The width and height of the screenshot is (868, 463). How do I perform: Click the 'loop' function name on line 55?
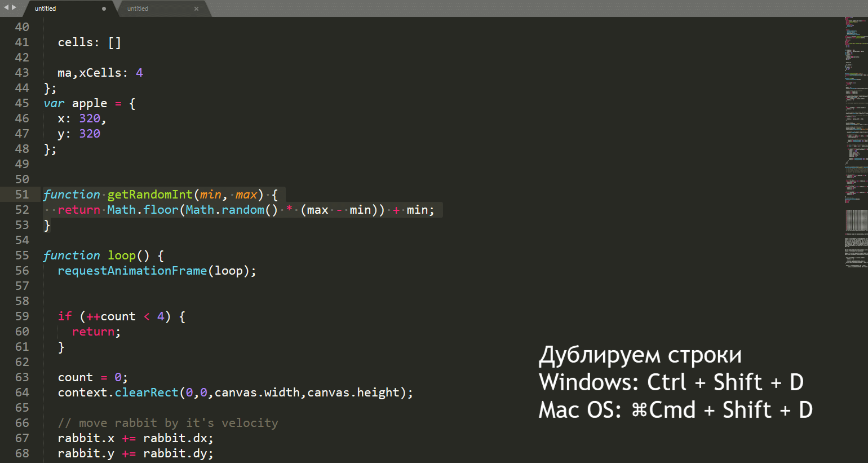122,255
